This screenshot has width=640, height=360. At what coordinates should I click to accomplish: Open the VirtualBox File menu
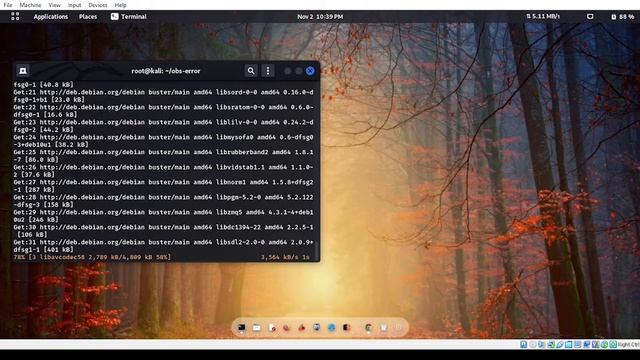pyautogui.click(x=8, y=5)
